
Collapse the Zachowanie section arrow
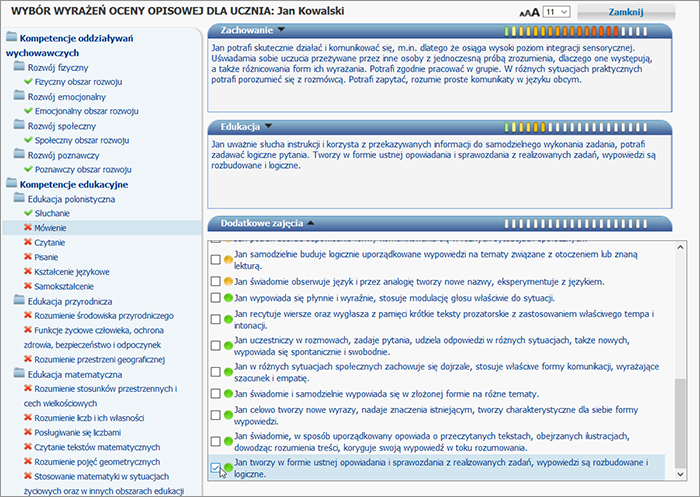(x=282, y=30)
